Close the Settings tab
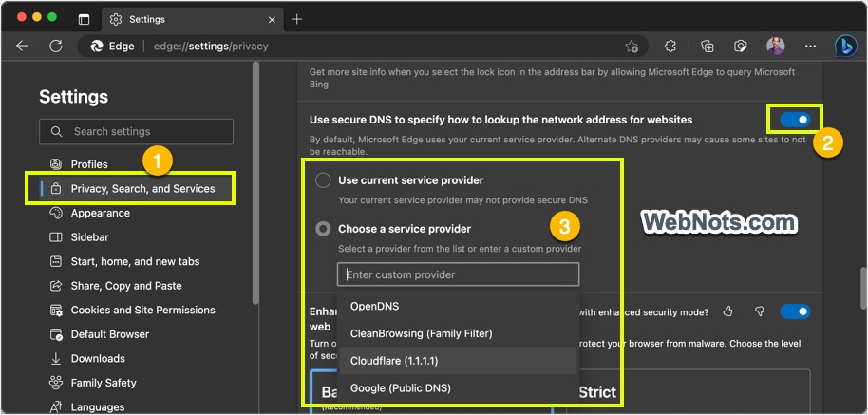The image size is (868, 415). tap(272, 19)
